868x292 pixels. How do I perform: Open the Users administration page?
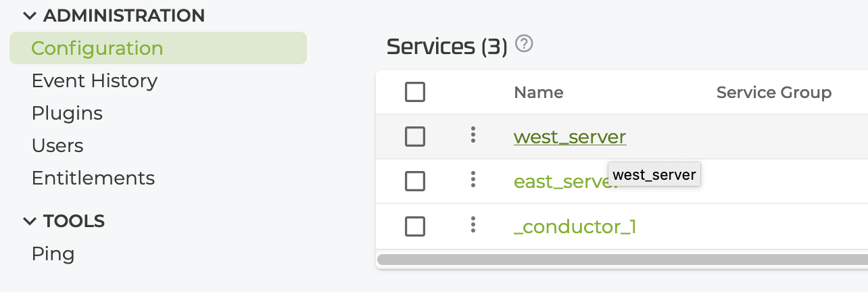pos(57,146)
